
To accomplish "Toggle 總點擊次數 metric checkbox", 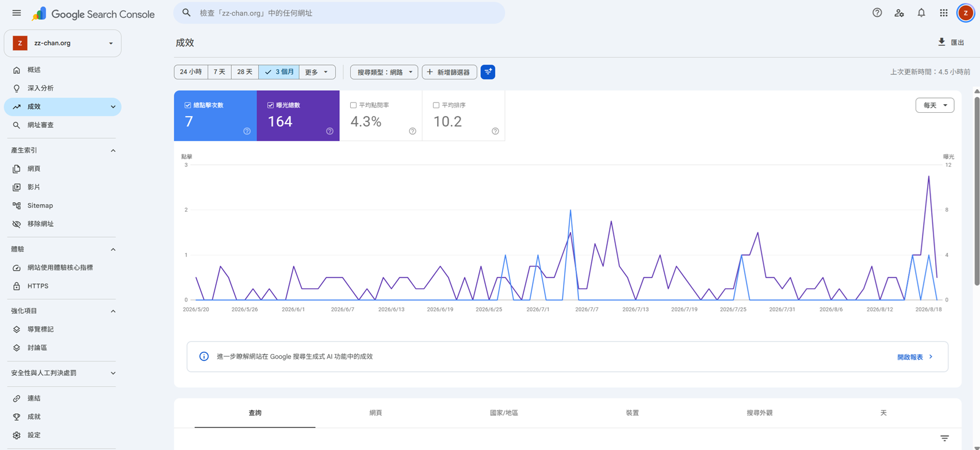I will click(187, 105).
